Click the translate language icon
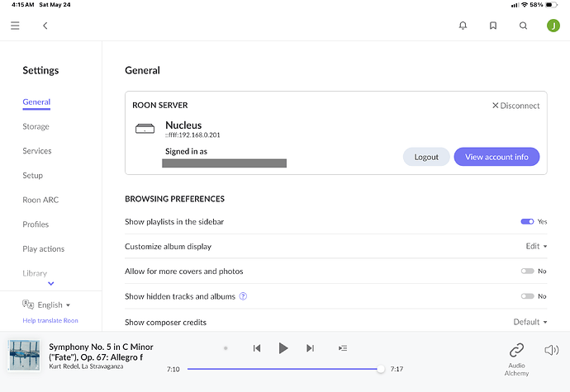Image resolution: width=570 pixels, height=392 pixels. [x=28, y=305]
